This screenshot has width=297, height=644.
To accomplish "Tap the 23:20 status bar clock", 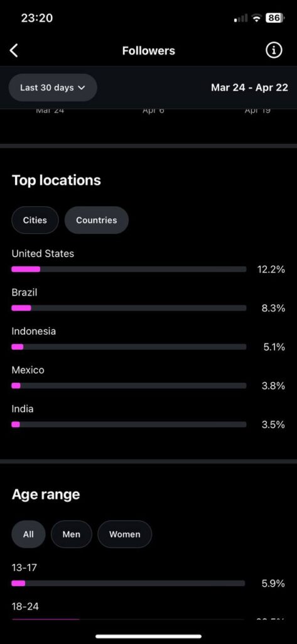I will tap(36, 18).
